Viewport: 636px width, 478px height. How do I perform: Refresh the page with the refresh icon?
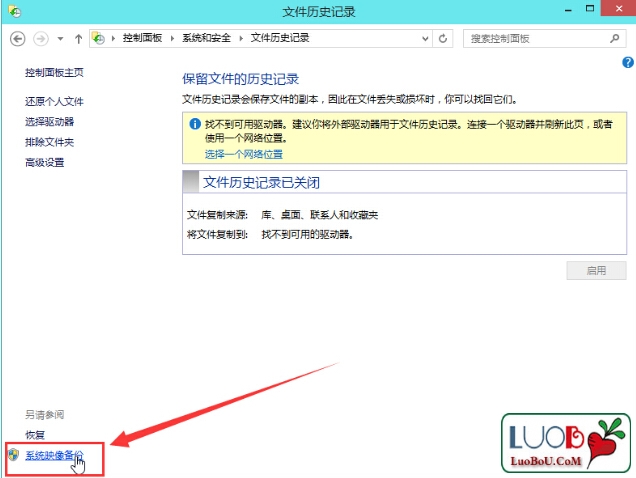443,39
